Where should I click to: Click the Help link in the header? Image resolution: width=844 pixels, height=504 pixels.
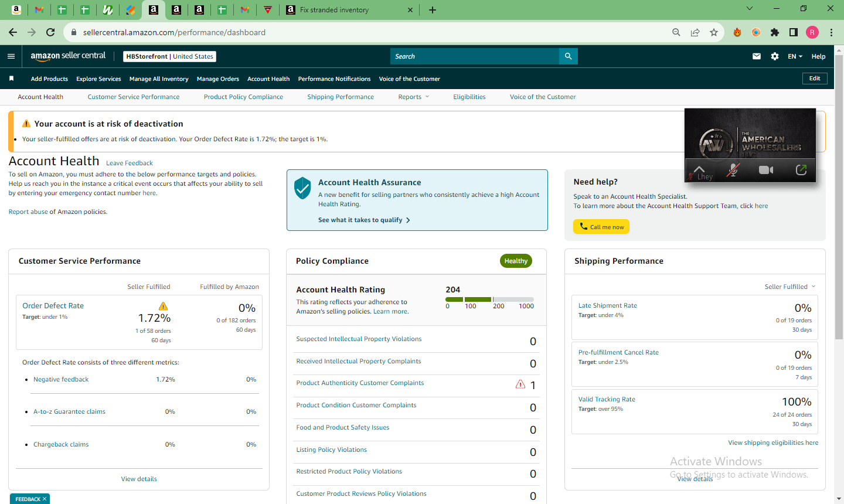(x=819, y=56)
